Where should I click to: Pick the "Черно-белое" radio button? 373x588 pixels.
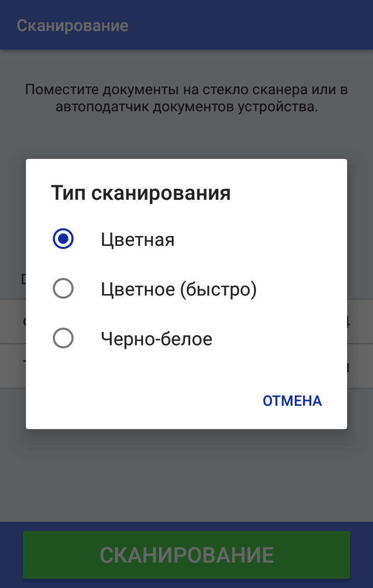[x=63, y=339]
